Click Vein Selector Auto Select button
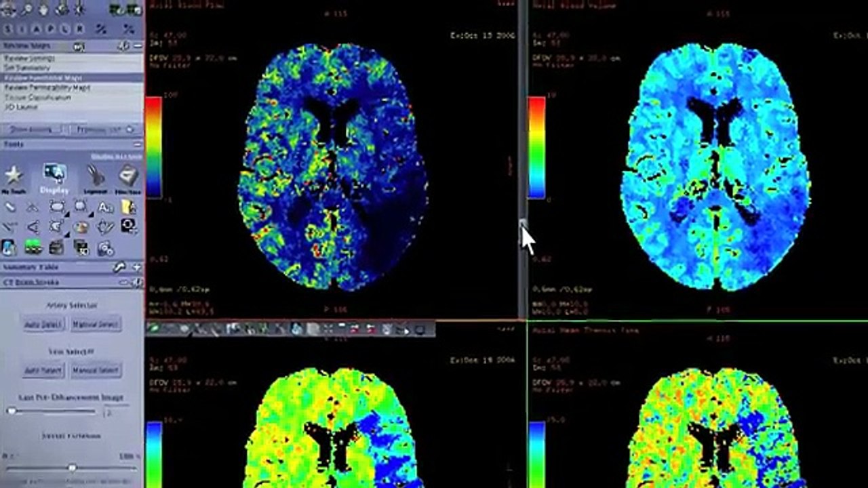 (43, 370)
